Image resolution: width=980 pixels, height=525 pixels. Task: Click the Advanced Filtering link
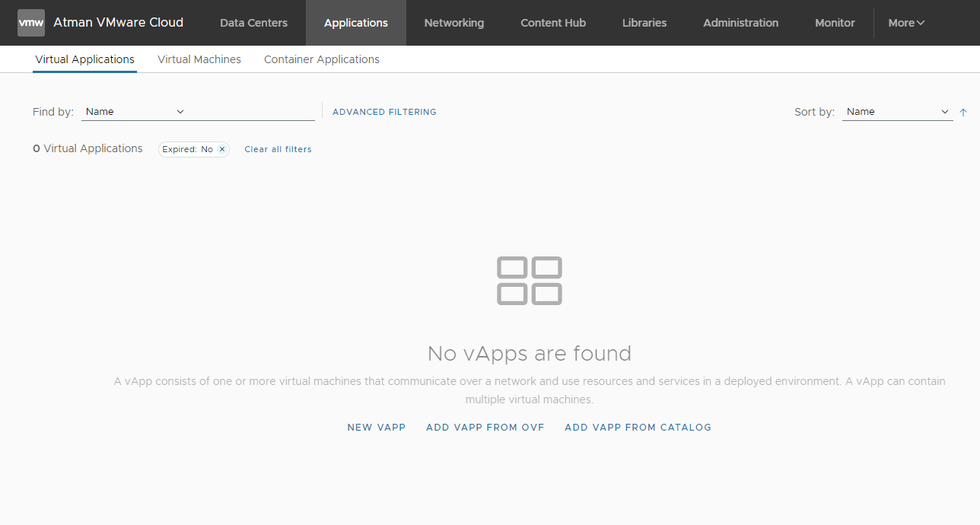[384, 112]
